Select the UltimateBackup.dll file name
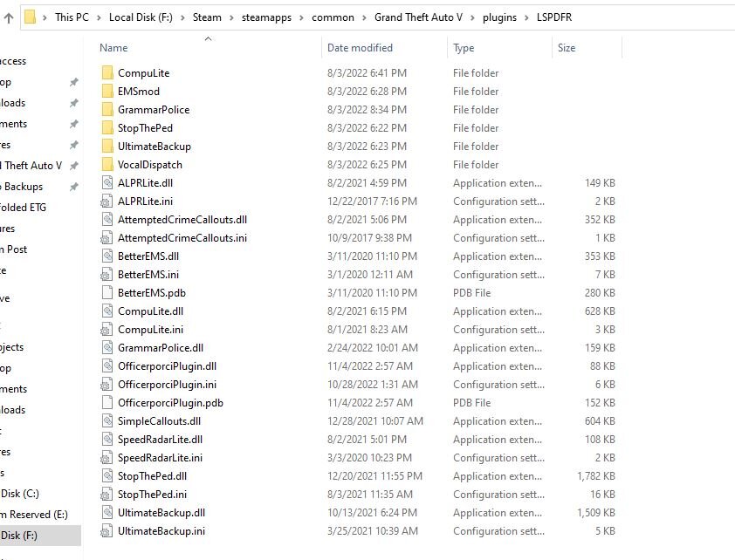This screenshot has height=560, width=735. [x=161, y=513]
